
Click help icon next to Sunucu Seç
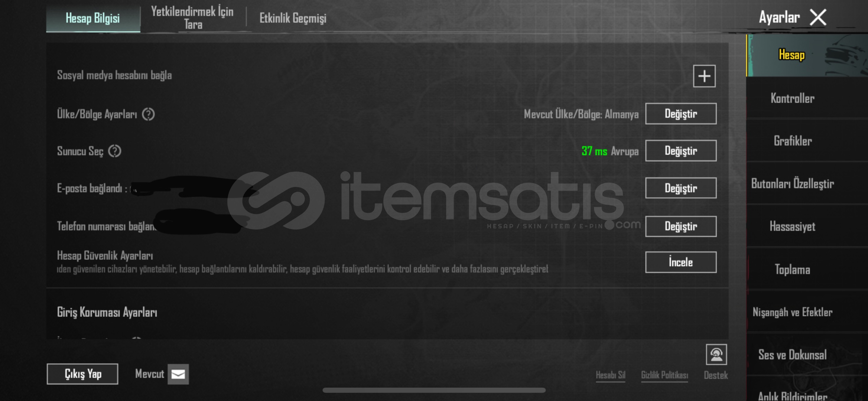[x=115, y=151]
